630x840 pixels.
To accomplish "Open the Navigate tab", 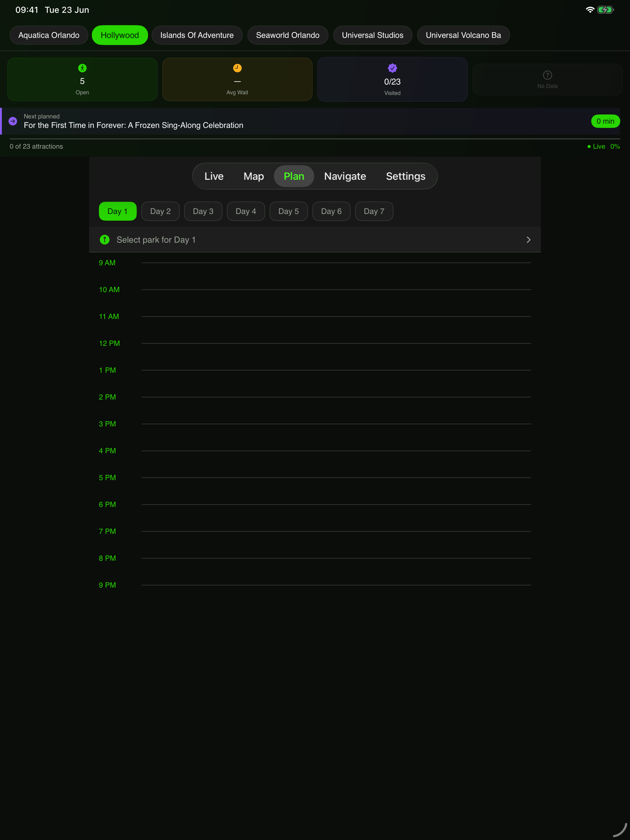I will point(345,176).
